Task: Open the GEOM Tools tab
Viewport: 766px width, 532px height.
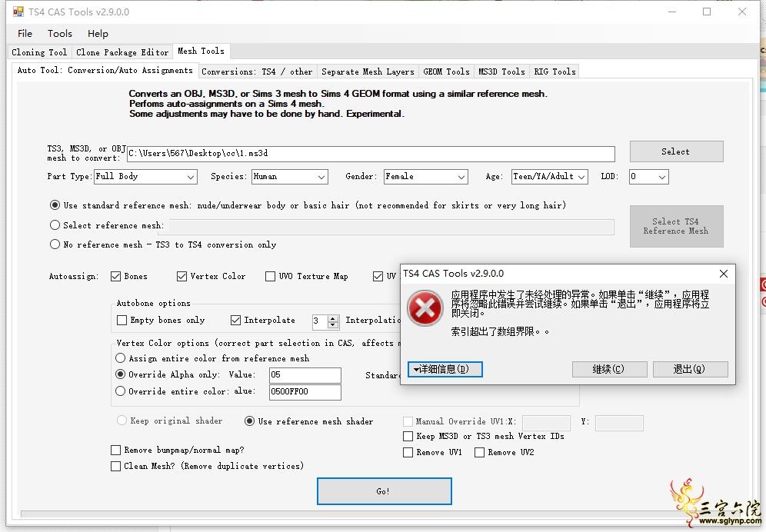Action: [446, 71]
